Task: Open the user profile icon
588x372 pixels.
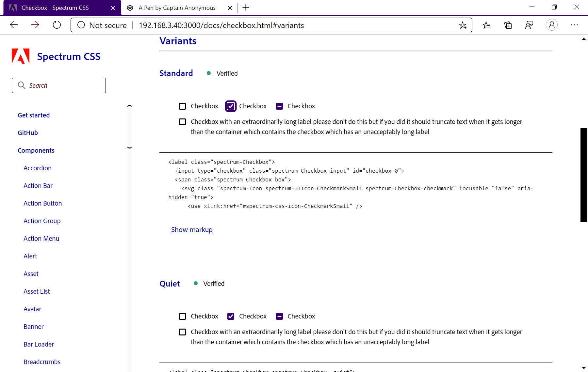Action: (552, 25)
